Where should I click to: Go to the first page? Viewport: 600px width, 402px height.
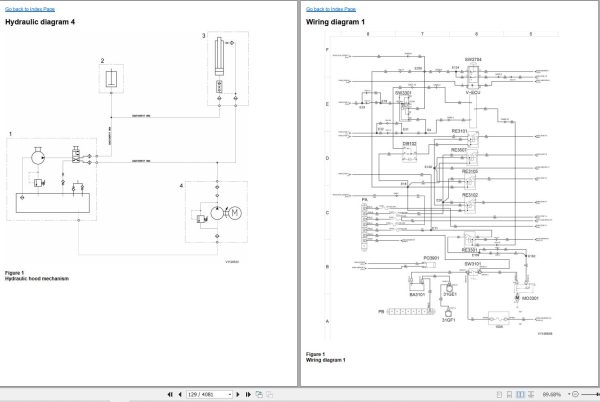[x=170, y=394]
